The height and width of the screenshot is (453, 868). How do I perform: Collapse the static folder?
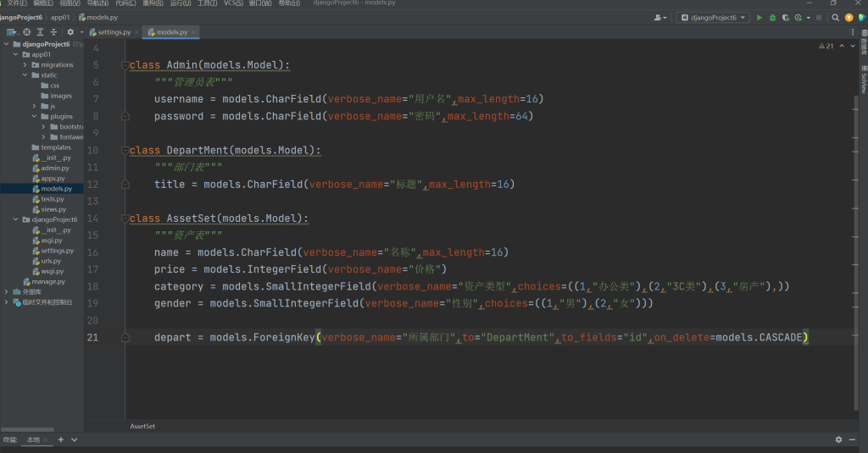point(25,75)
